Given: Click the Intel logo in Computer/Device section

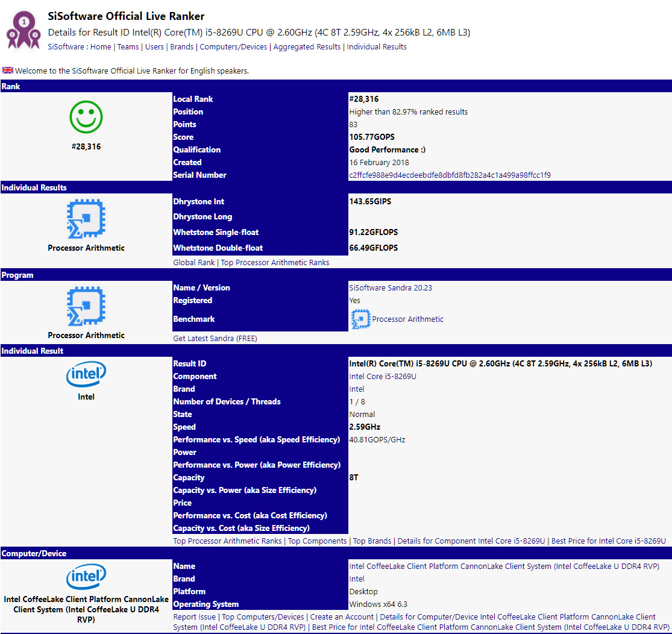Looking at the screenshot, I should (86, 577).
